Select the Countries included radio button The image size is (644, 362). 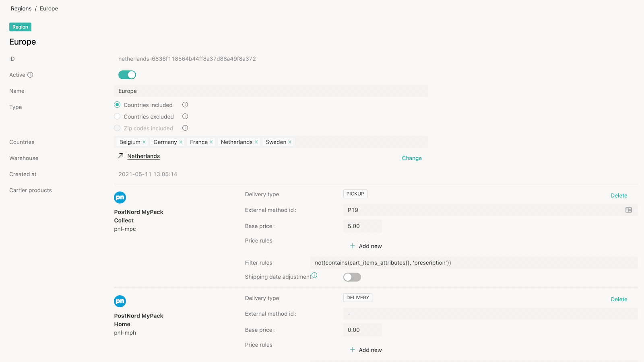click(x=117, y=105)
